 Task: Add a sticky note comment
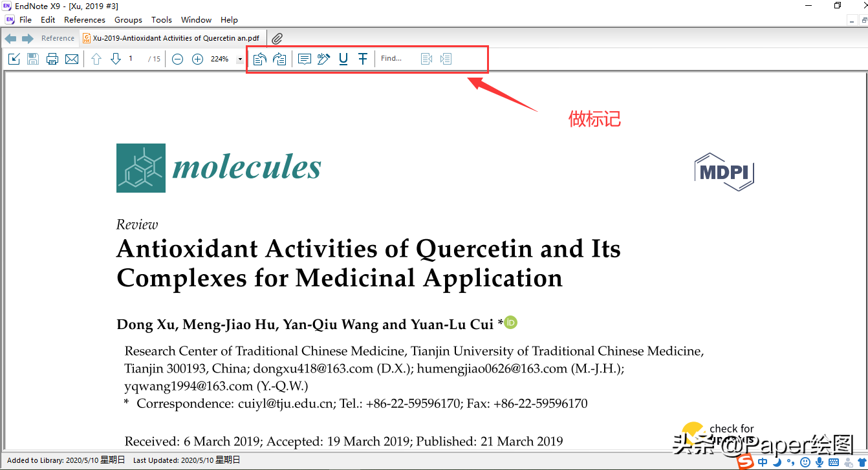304,59
